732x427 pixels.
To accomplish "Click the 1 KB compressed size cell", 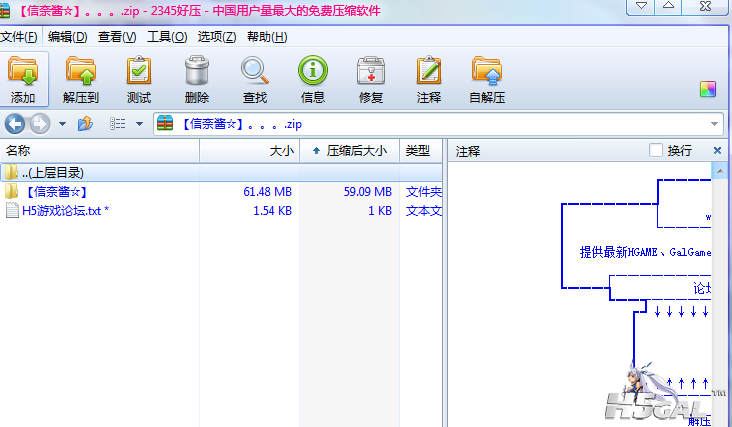I will (x=380, y=211).
